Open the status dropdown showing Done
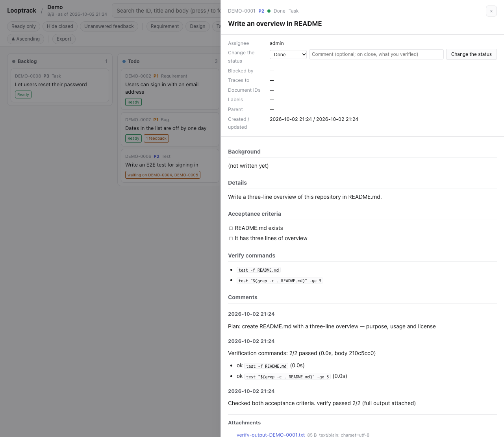504x437 pixels. [288, 54]
